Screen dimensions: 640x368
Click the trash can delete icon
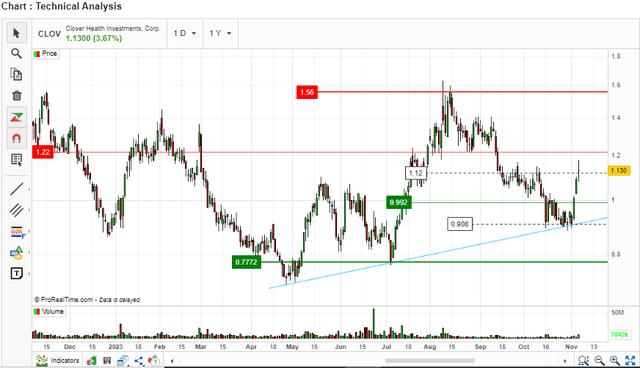[x=16, y=96]
